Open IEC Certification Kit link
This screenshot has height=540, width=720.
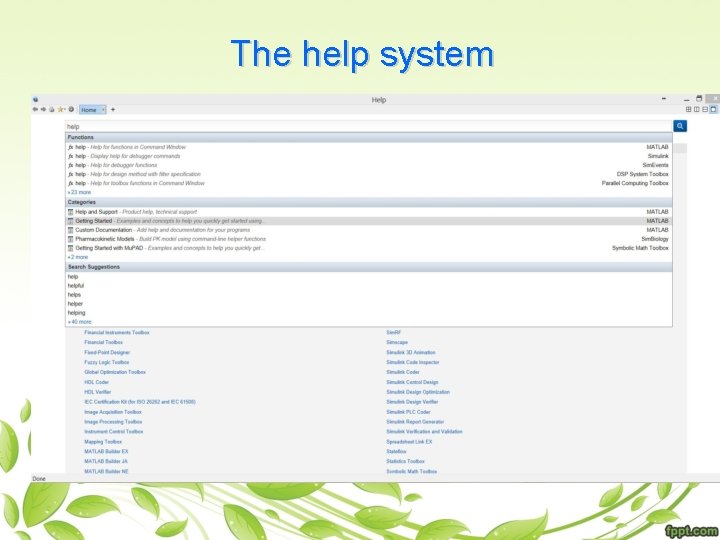(x=140, y=402)
